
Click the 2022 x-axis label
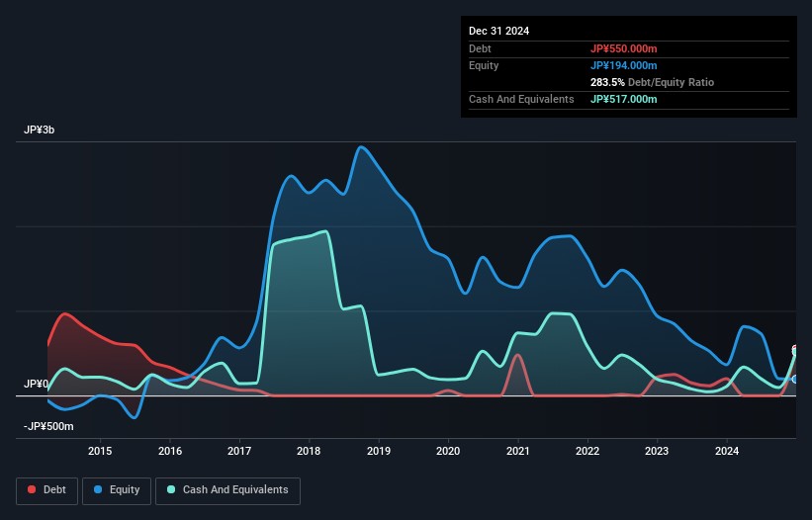coord(587,452)
